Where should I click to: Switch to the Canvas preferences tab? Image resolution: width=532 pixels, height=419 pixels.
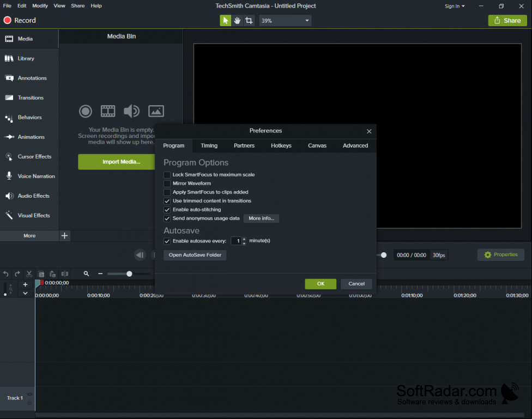coord(317,145)
